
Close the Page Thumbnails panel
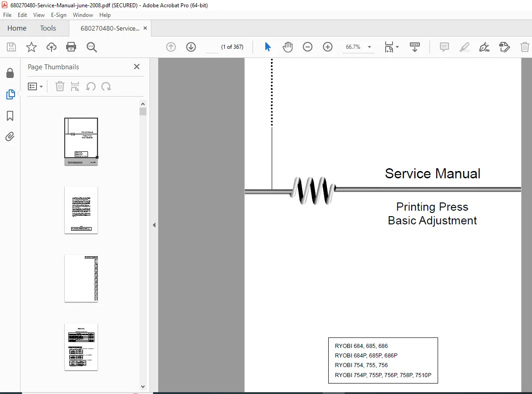pyautogui.click(x=137, y=67)
